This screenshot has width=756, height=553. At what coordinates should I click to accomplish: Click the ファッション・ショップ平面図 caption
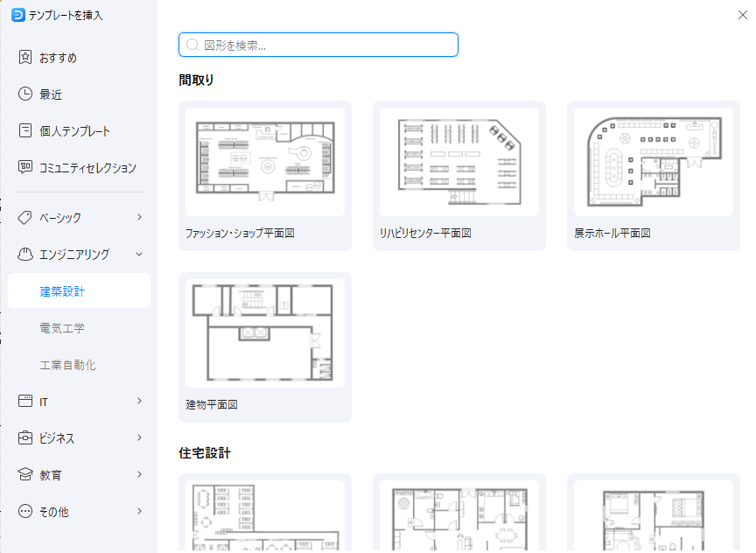click(240, 233)
